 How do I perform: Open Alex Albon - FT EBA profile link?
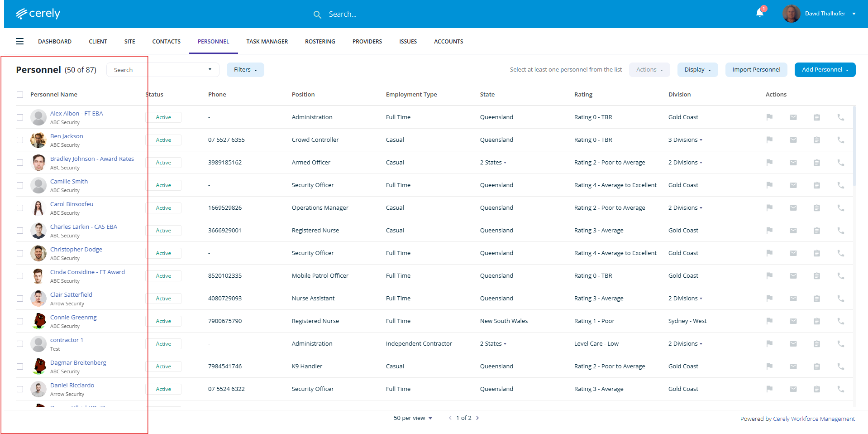[x=76, y=114]
